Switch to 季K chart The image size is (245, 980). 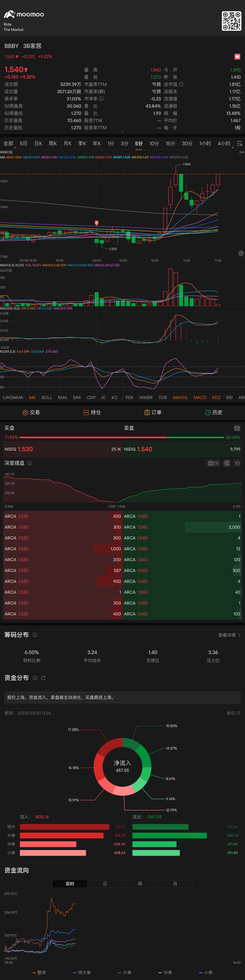coord(82,143)
